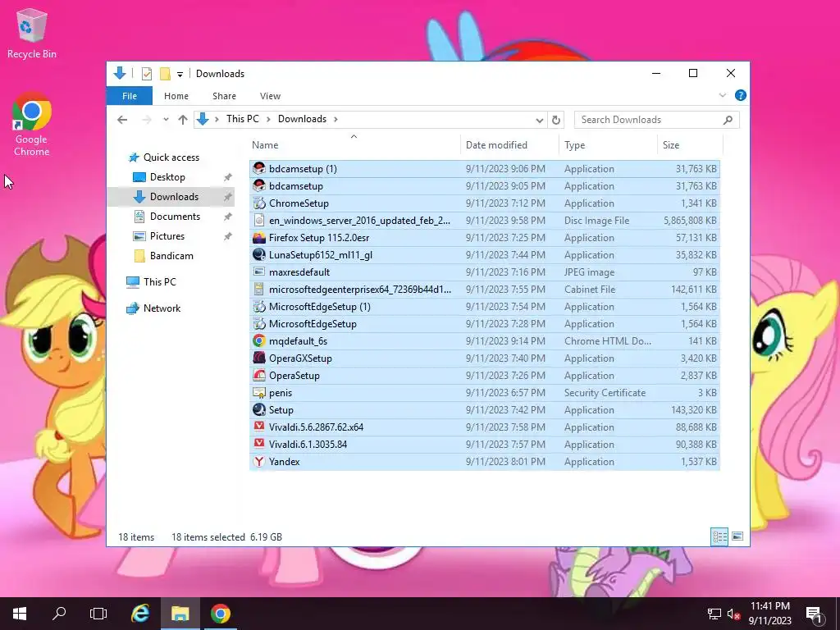Customize Quick Access Toolbar dropdown arrow
Image resolution: width=840 pixels, height=630 pixels.
(x=180, y=74)
